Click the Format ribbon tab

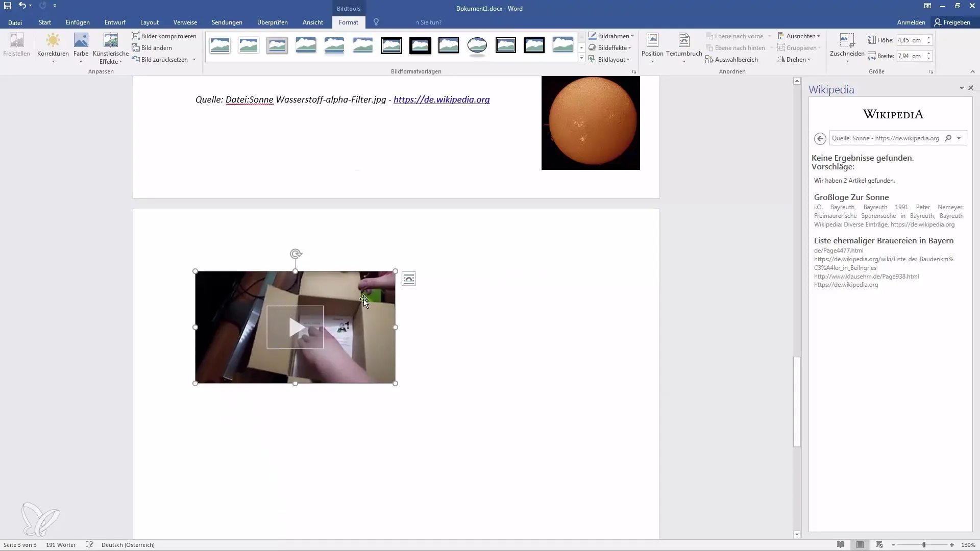(348, 22)
